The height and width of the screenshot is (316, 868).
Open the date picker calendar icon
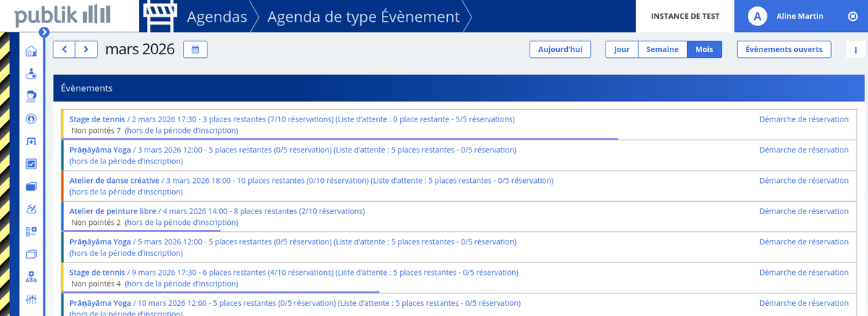point(195,49)
